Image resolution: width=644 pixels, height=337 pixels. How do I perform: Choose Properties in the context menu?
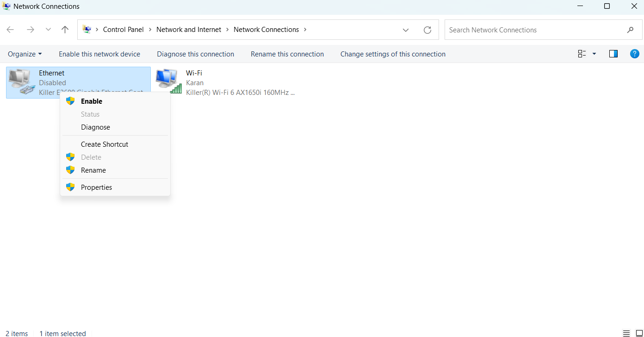click(x=96, y=187)
